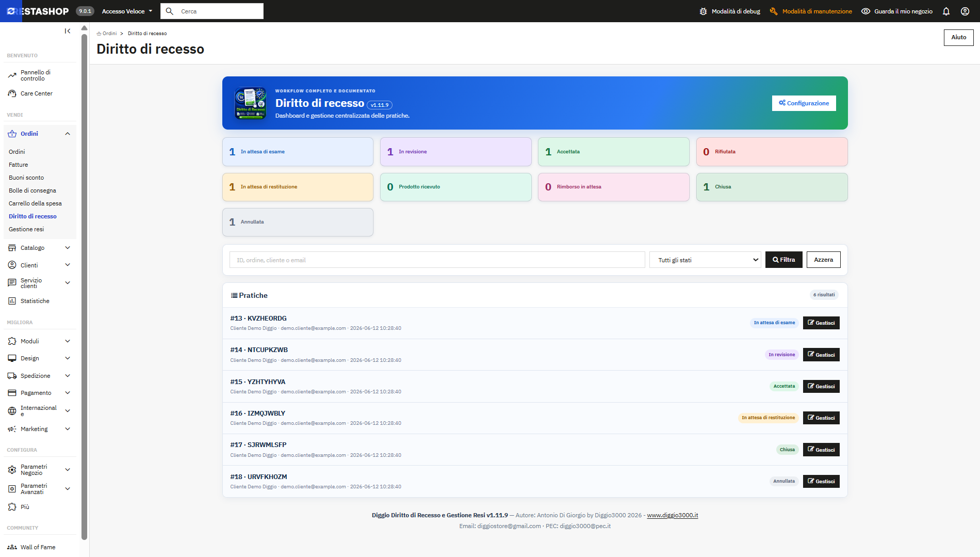980x557 pixels.
Task: Click the Statistiche chart icon
Action: pyautogui.click(x=12, y=301)
